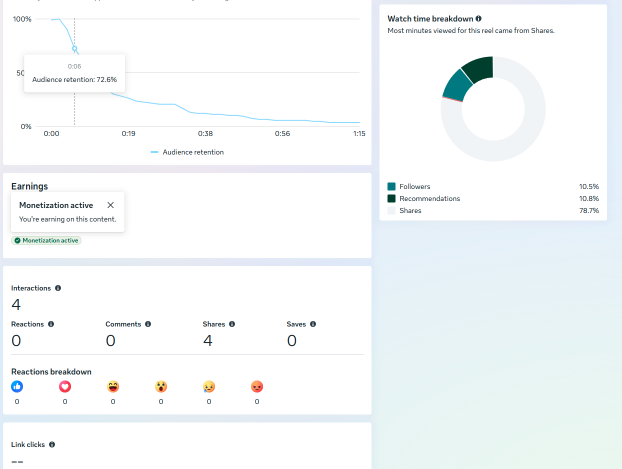The image size is (622, 469).
Task: Click the green Monetization active badge
Action: pyautogui.click(x=46, y=240)
